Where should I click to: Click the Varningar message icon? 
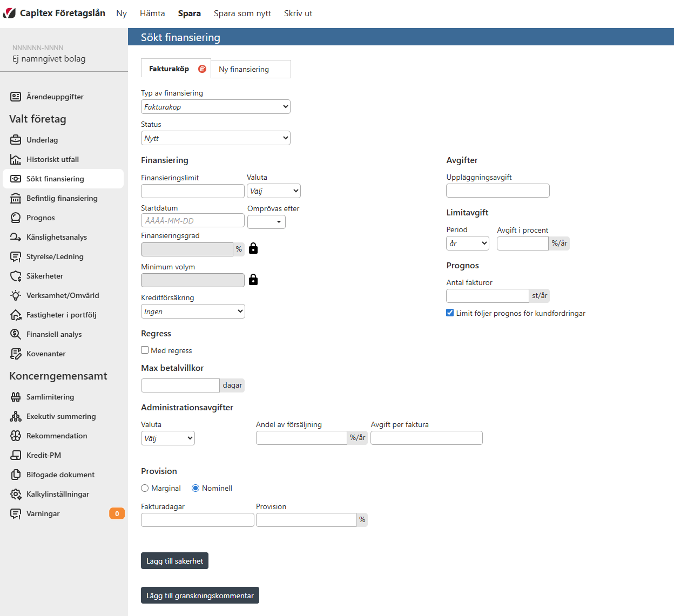16,513
